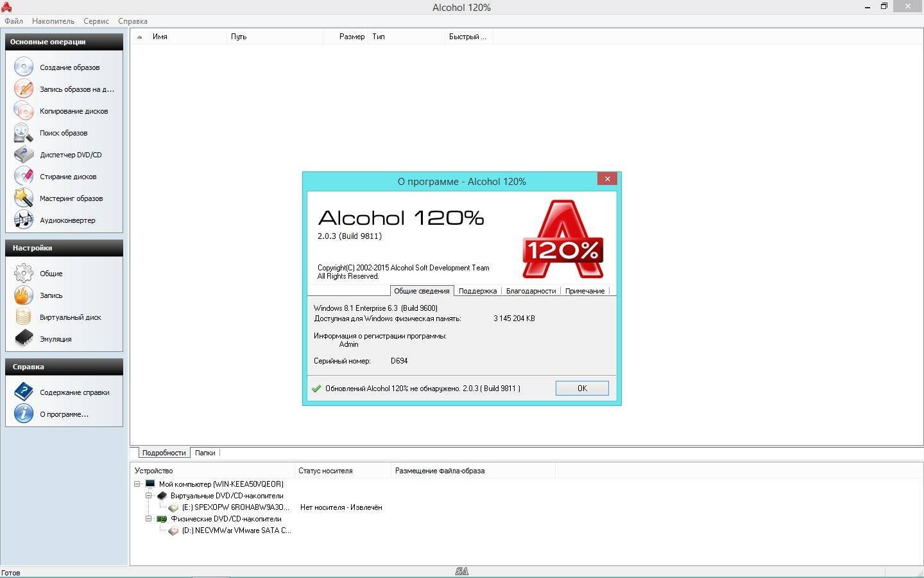Click the 'Готов' status bar text
Viewport: 924px width, 578px height.
(11, 572)
